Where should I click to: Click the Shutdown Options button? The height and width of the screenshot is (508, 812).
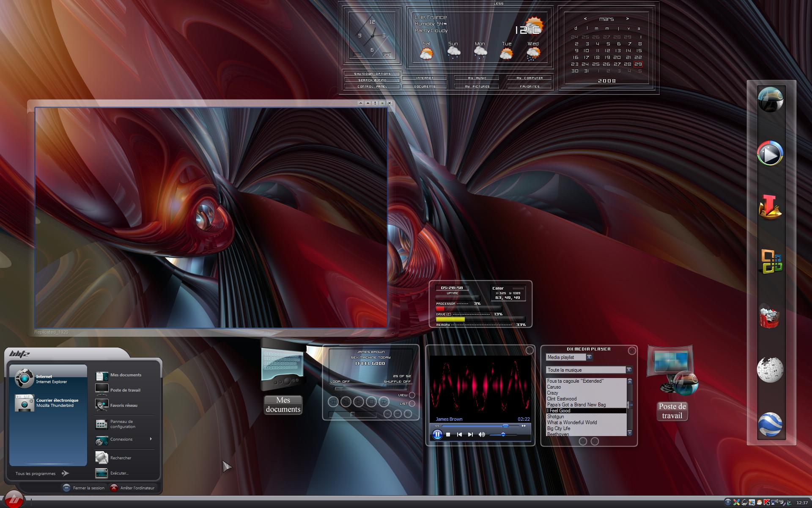coord(372,74)
